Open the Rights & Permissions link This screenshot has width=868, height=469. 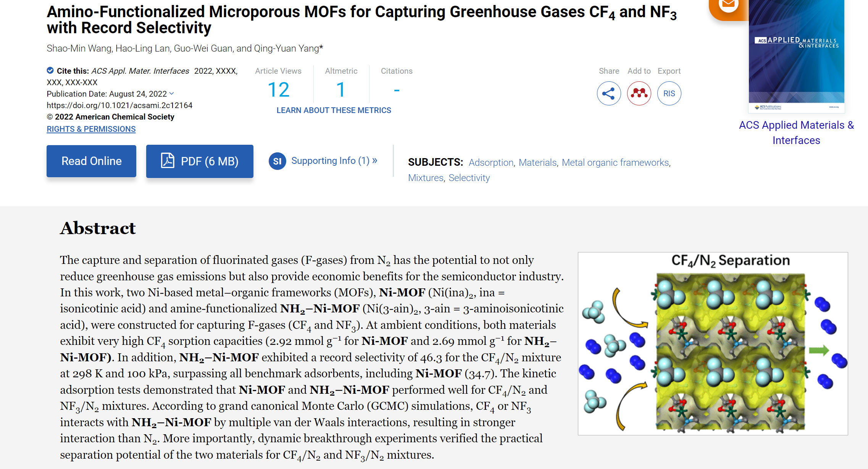coord(91,129)
